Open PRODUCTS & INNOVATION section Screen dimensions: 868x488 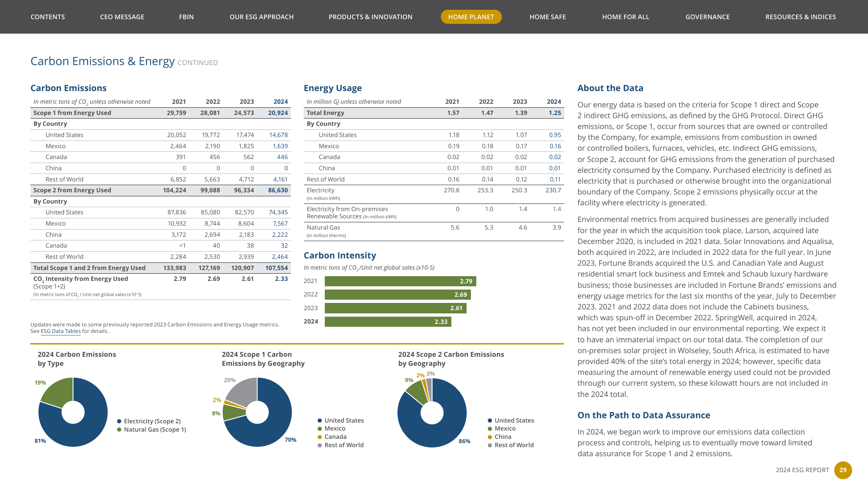(370, 17)
